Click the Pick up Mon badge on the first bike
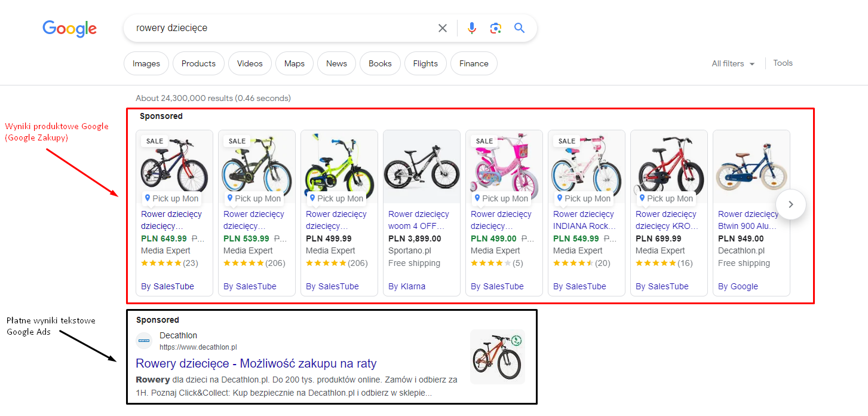This screenshot has height=416, width=868. click(171, 198)
